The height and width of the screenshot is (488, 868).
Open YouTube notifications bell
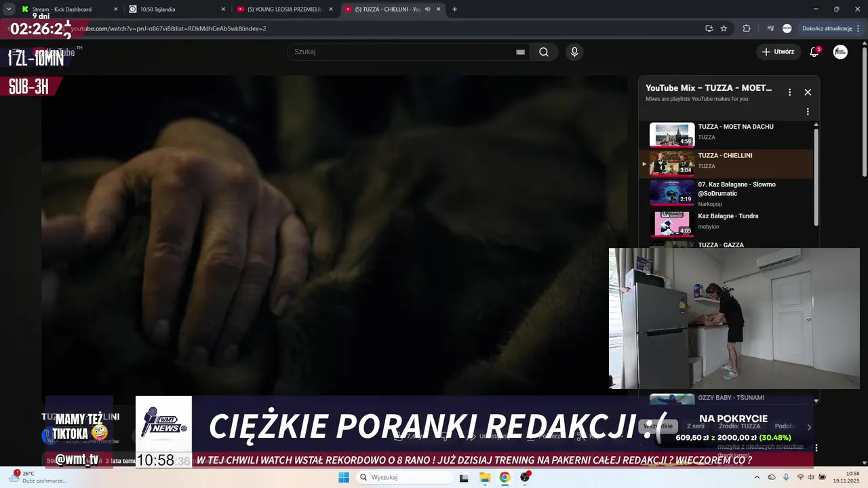click(814, 52)
